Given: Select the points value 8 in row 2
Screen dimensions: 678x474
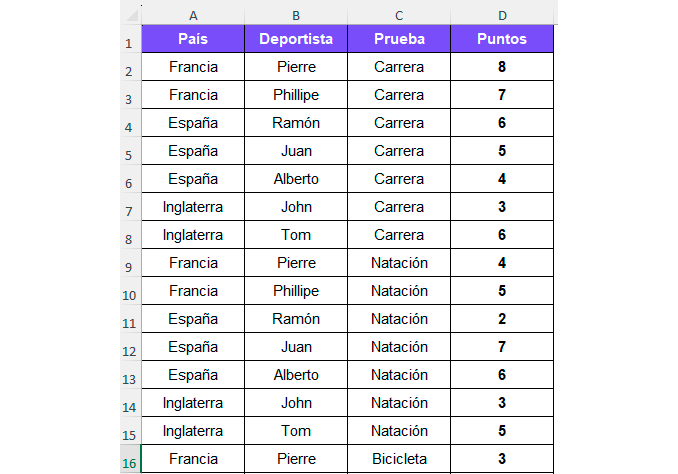Looking at the screenshot, I should (x=502, y=67).
